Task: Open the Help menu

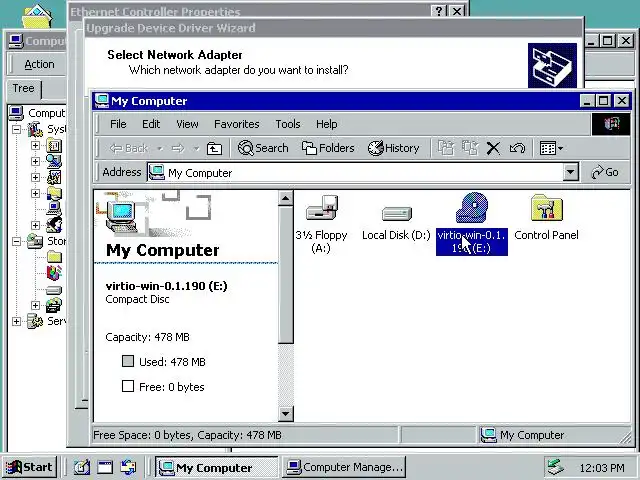Action: tap(327, 124)
